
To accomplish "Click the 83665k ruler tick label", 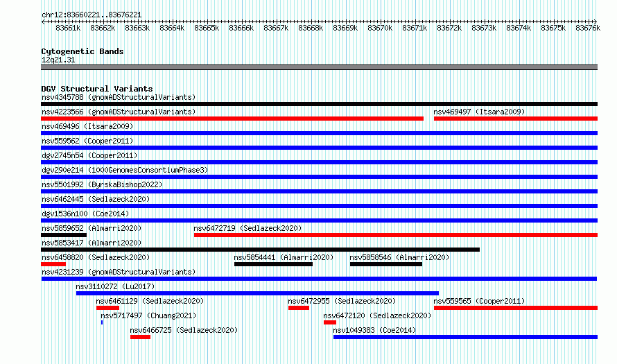I will [207, 28].
